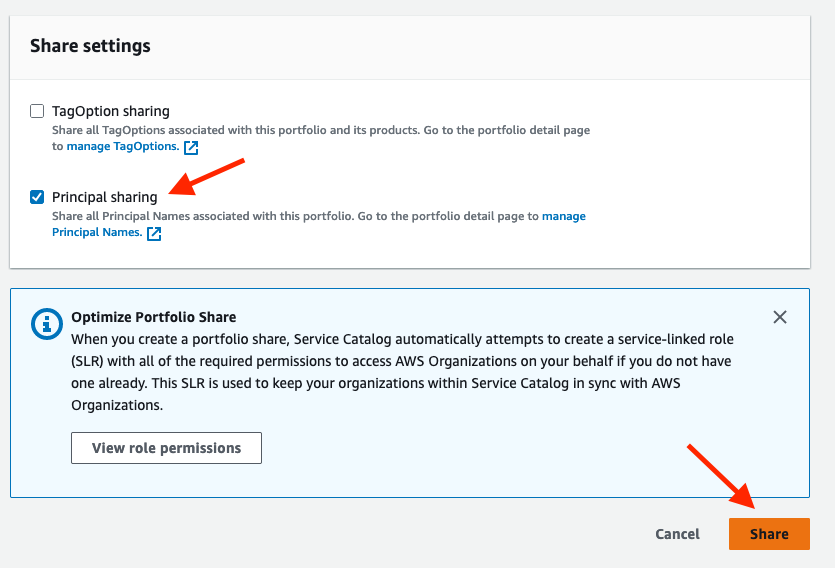Click the TagOption sharing description text

pos(321,138)
